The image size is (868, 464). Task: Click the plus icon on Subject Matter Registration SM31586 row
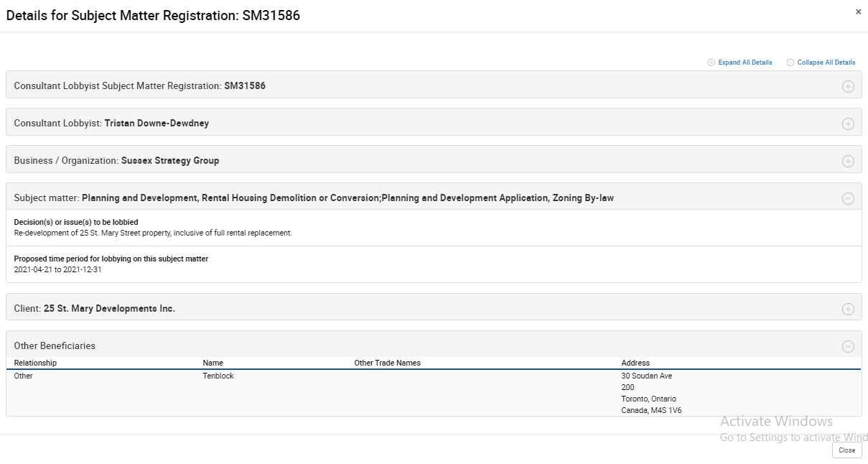[x=848, y=86]
